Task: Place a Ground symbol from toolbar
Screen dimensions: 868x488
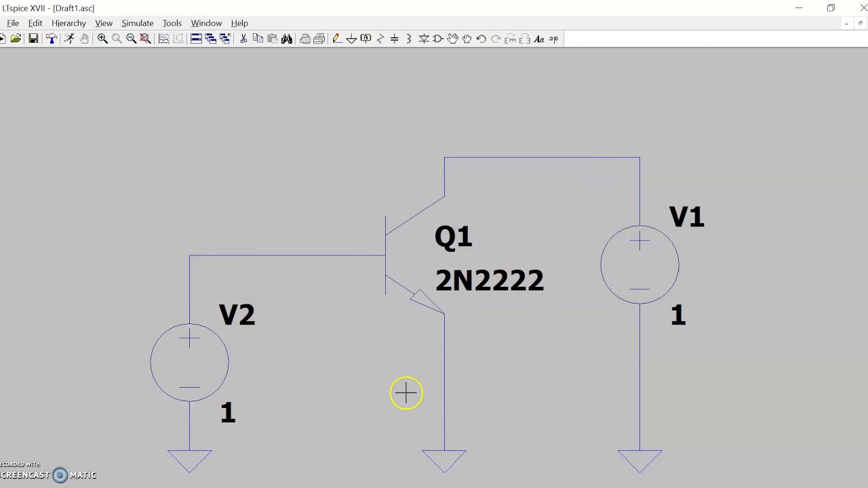Action: [351, 39]
